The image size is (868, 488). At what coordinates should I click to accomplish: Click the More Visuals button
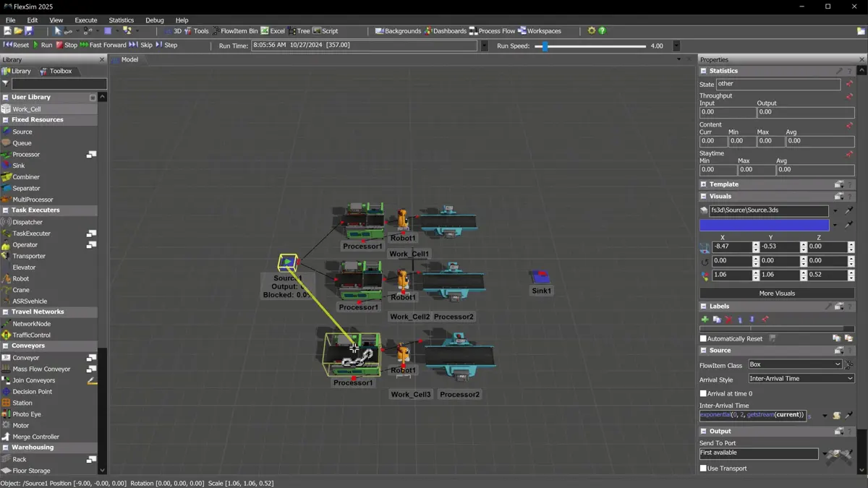coord(777,294)
